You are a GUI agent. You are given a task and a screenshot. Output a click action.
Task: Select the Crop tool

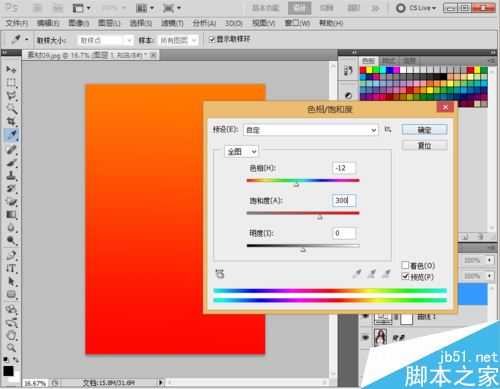(x=11, y=121)
